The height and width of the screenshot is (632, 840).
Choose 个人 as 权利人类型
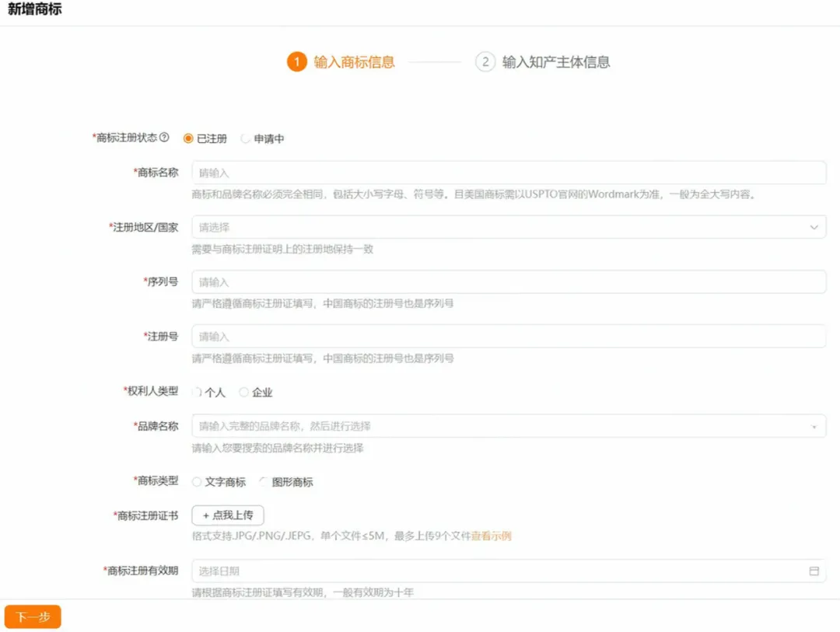point(197,392)
